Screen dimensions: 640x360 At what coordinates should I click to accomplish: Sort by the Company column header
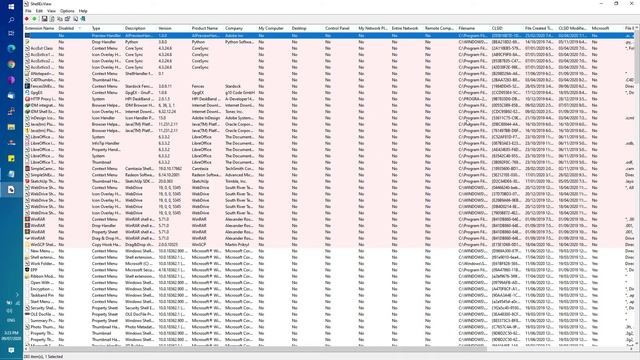click(x=240, y=29)
